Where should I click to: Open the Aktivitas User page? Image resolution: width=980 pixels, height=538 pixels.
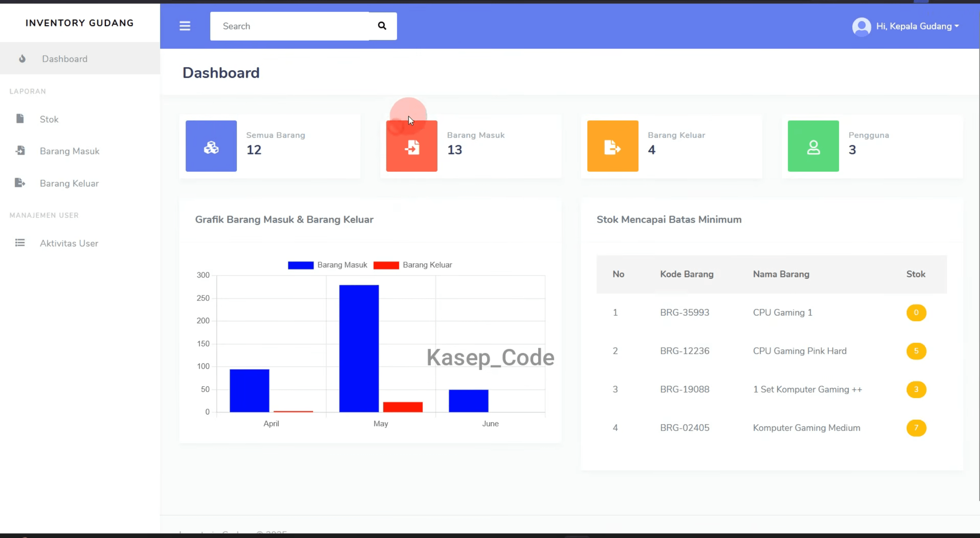pos(80,243)
